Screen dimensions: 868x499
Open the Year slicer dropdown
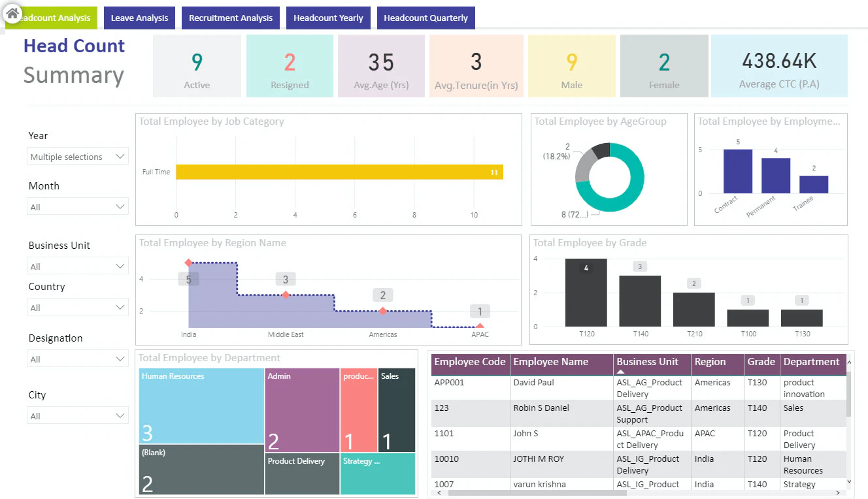(x=78, y=157)
